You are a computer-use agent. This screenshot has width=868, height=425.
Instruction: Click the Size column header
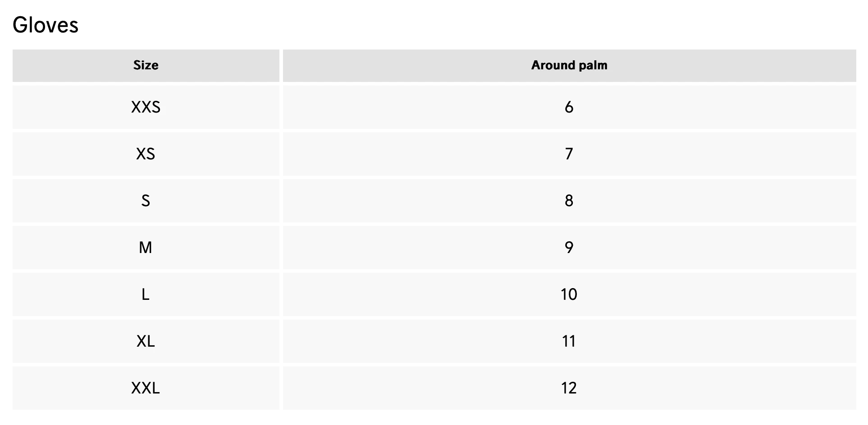tap(146, 65)
